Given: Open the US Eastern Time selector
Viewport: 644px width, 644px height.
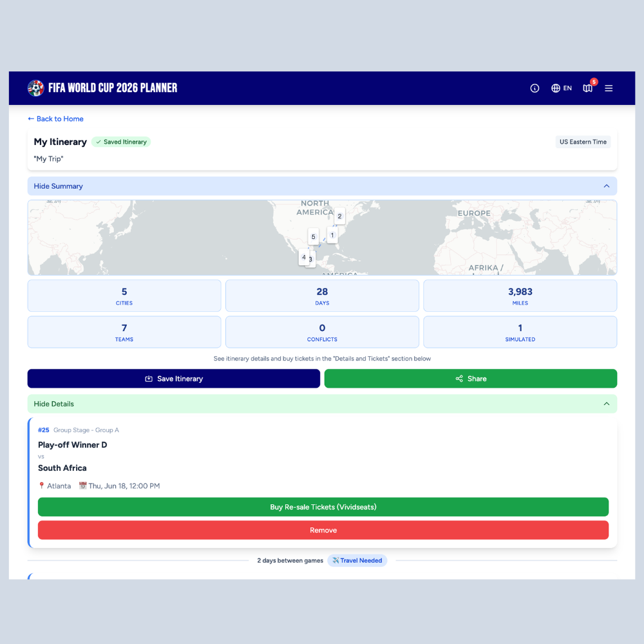Looking at the screenshot, I should [583, 142].
